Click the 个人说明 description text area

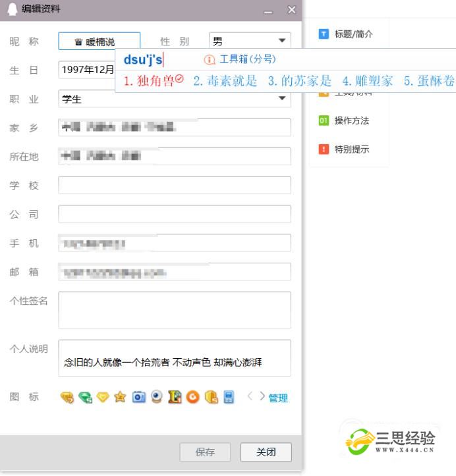tap(175, 358)
